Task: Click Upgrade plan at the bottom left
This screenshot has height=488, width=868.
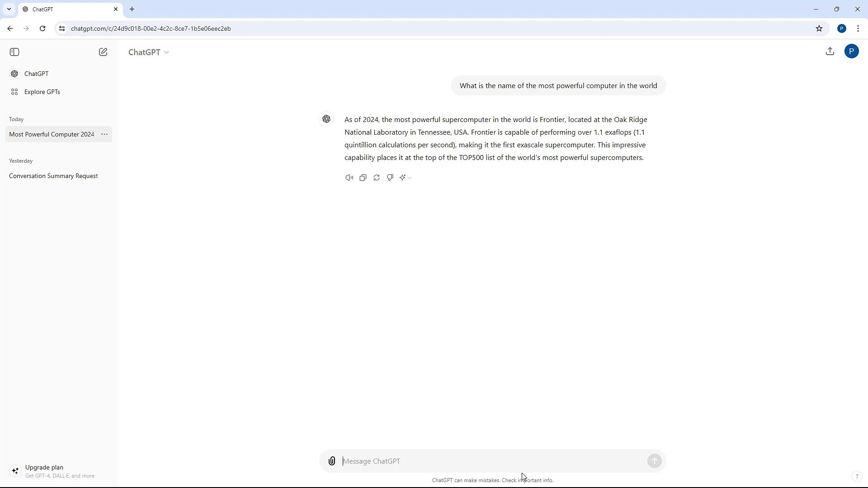Action: [x=44, y=467]
